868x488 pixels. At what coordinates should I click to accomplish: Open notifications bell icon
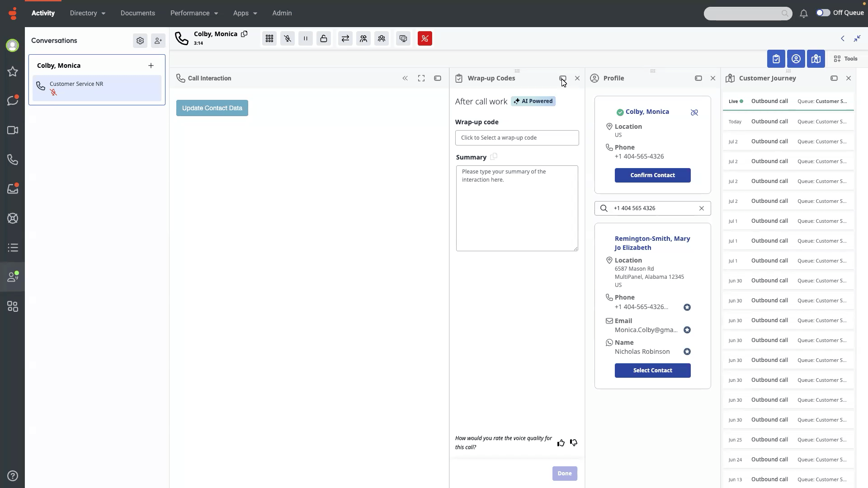pyautogui.click(x=804, y=14)
